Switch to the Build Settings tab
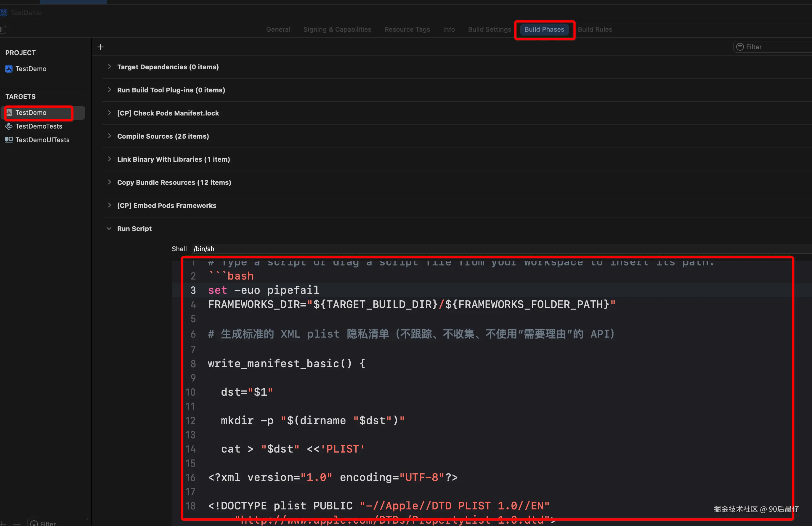Viewport: 812px width, 526px height. (489, 29)
